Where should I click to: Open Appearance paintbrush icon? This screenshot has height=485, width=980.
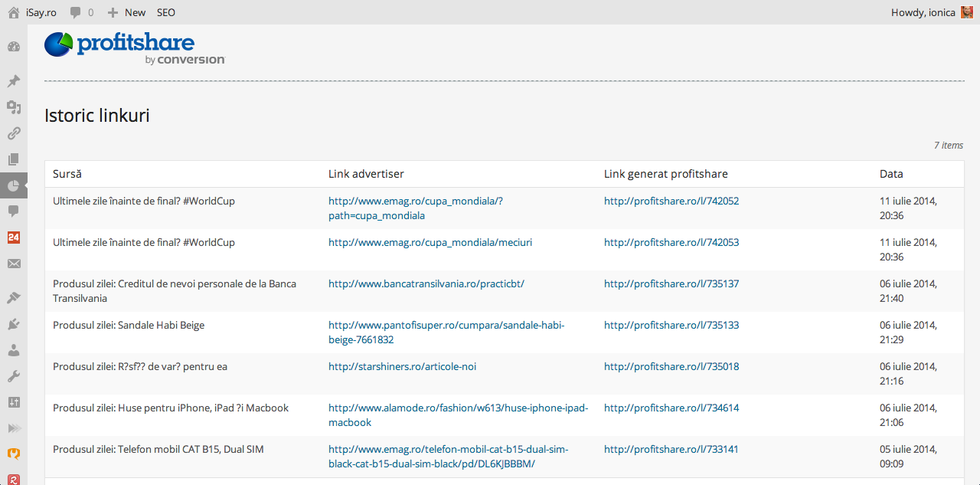coord(14,298)
